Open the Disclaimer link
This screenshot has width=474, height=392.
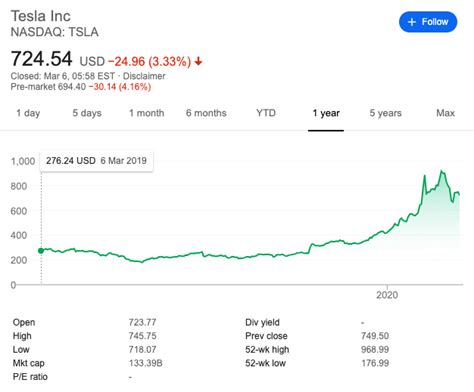click(x=144, y=76)
